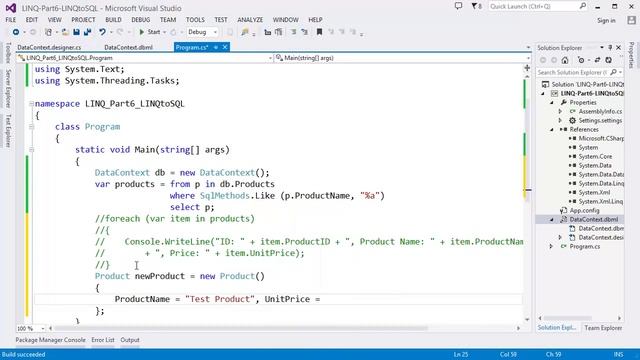Collapse the Properties node in Solution Explorer

(x=552, y=103)
